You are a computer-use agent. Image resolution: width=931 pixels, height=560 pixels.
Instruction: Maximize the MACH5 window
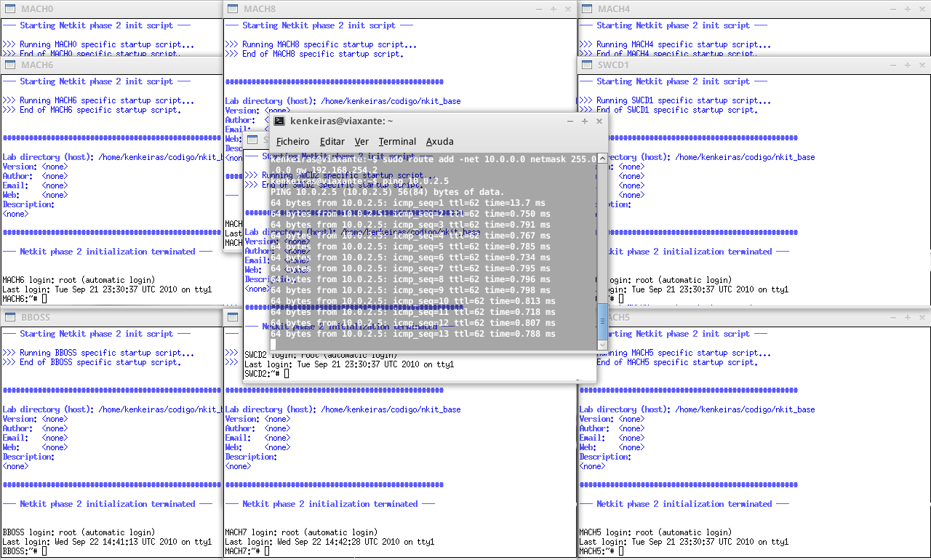coord(908,317)
